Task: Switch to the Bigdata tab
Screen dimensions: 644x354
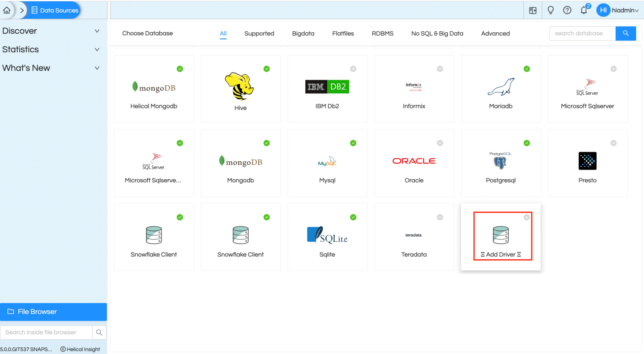Action: click(303, 33)
